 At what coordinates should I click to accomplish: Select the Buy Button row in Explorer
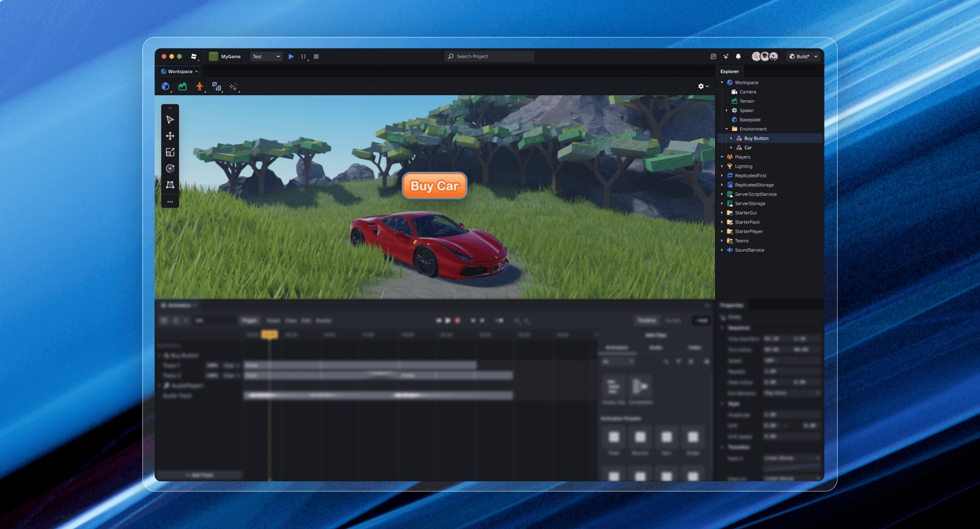(x=770, y=138)
